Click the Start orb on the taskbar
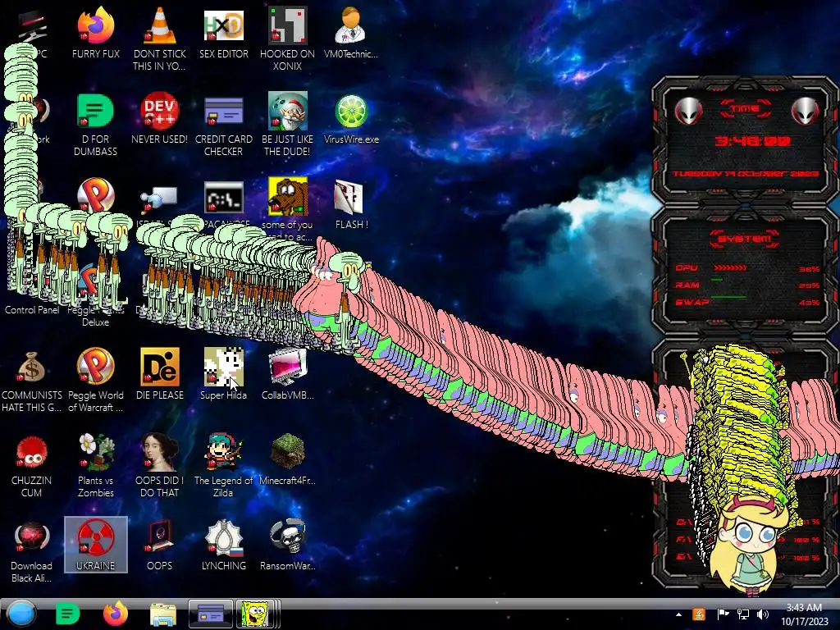 pos(21,614)
